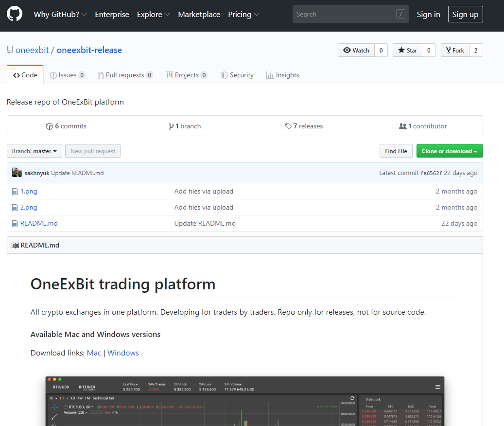Click the book icon in README.md header
The image size is (504, 426).
pos(15,245)
